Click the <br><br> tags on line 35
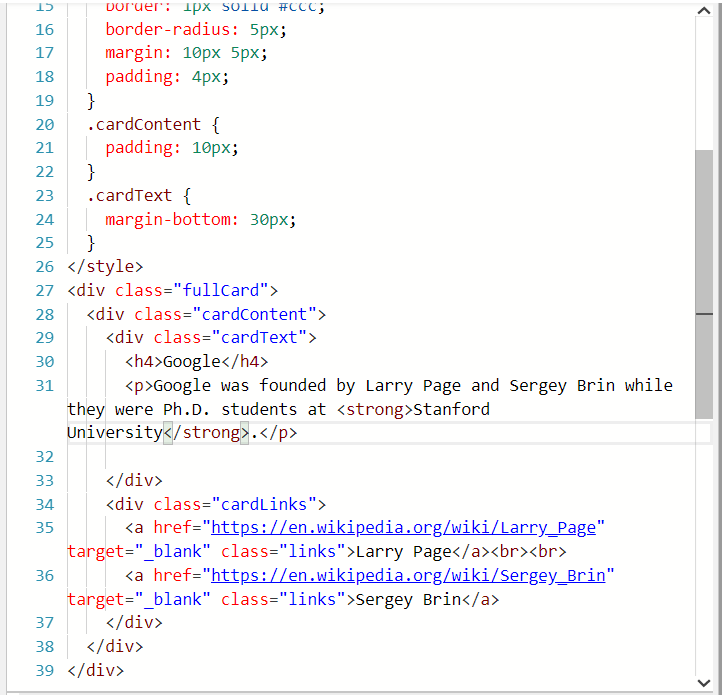 tap(528, 552)
